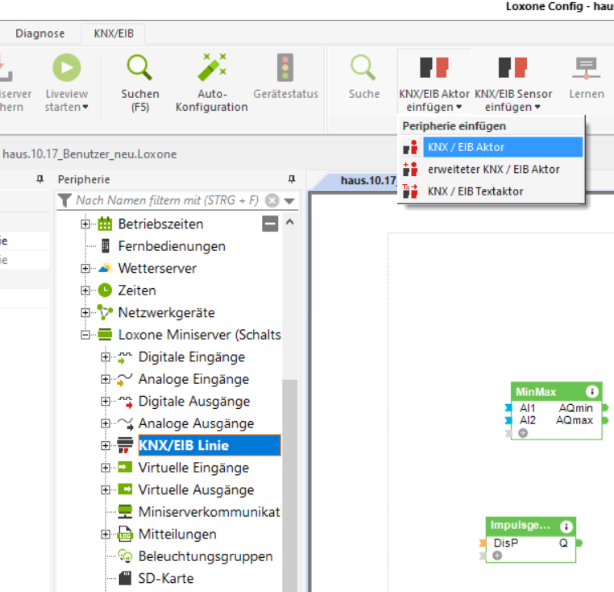Click the erweiteter KNX / EIB Aktor icon
The image size is (614, 592).
tap(410, 169)
